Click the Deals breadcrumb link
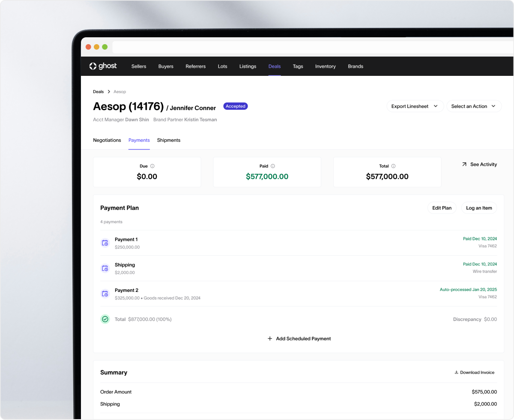The image size is (514, 420). coord(99,92)
